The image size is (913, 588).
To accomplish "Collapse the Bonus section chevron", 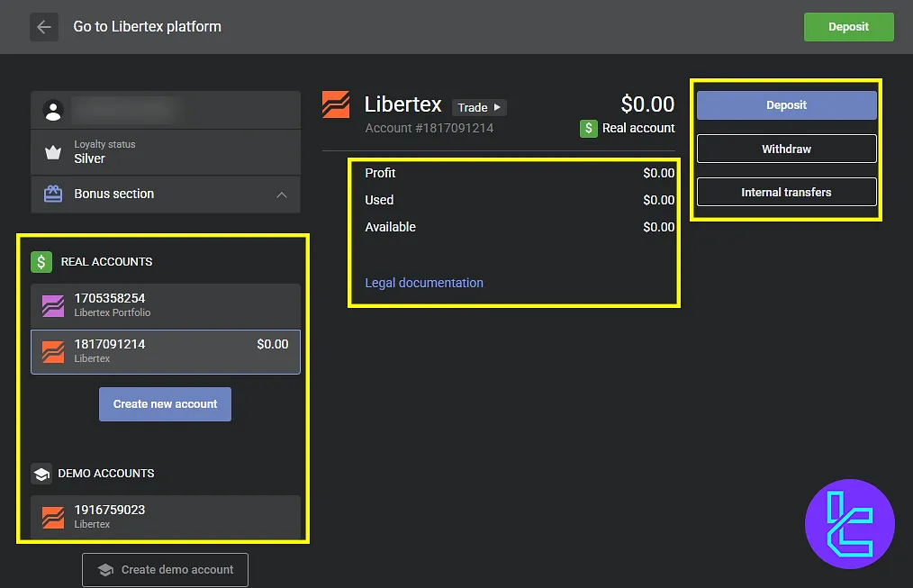I will click(282, 194).
